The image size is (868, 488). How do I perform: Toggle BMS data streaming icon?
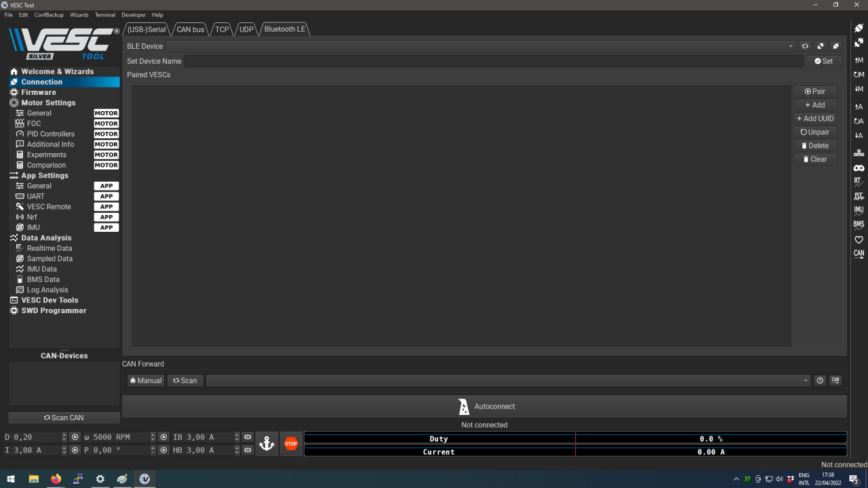click(859, 224)
